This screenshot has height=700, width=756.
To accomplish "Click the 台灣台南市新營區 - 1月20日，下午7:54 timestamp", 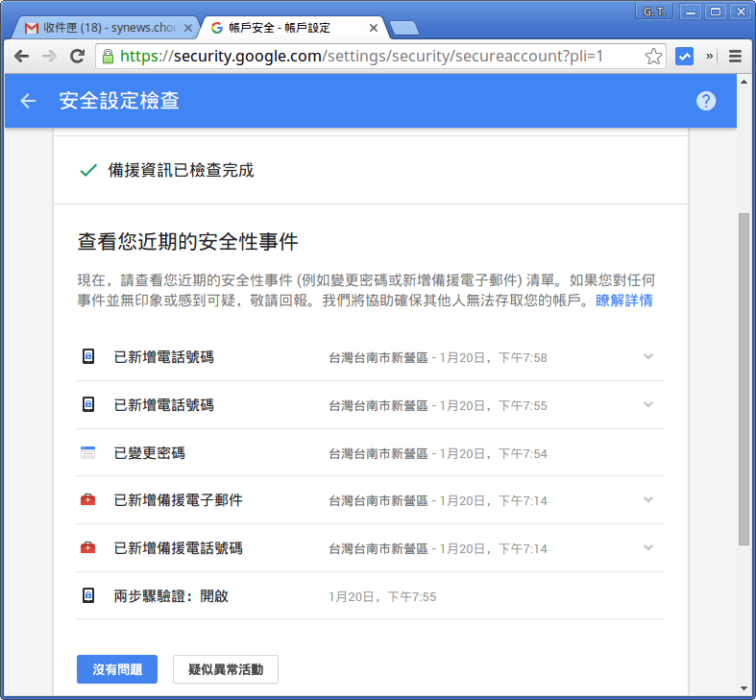I will pyautogui.click(x=438, y=453).
